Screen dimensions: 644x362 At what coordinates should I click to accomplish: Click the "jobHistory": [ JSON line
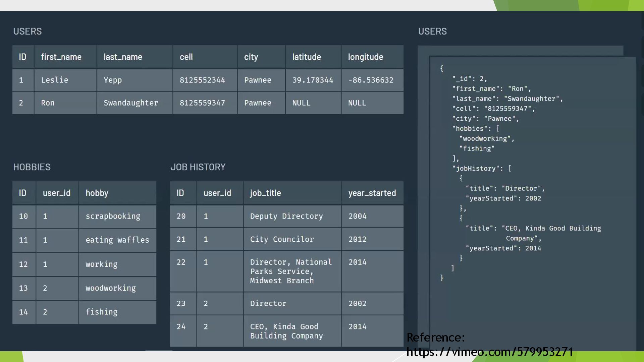tap(482, 169)
